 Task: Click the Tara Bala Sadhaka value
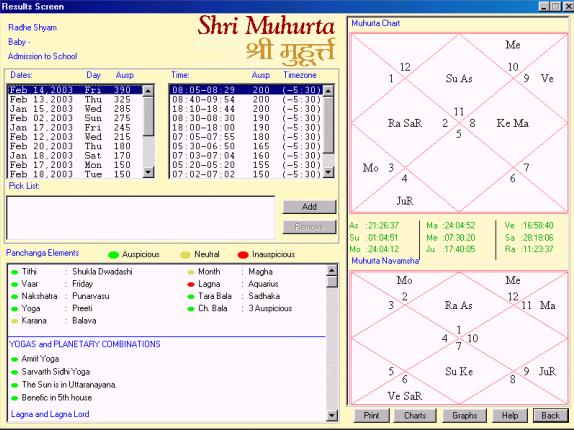[x=264, y=296]
